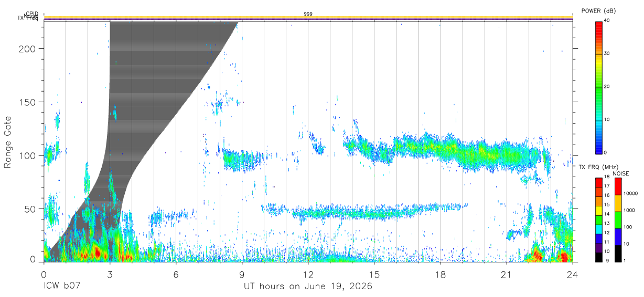
Task: Select the 0 label on POWER scale
Action: coord(606,152)
